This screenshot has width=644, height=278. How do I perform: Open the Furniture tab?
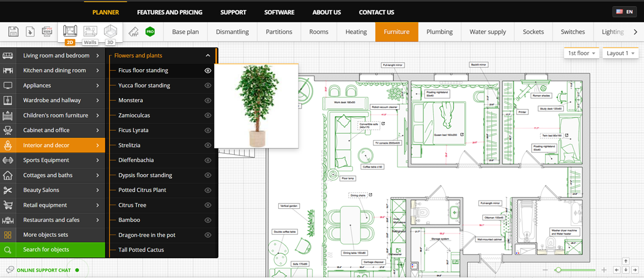(397, 32)
